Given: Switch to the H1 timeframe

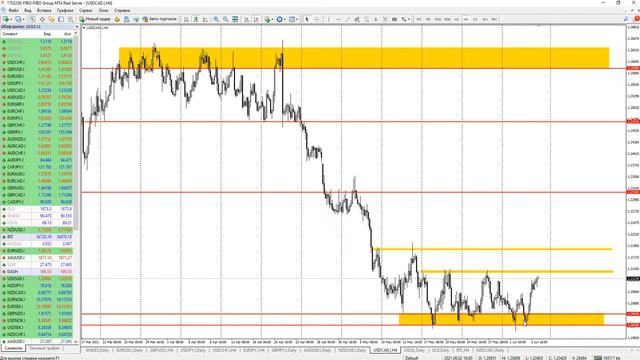Looking at the screenshot, I should [457, 19].
